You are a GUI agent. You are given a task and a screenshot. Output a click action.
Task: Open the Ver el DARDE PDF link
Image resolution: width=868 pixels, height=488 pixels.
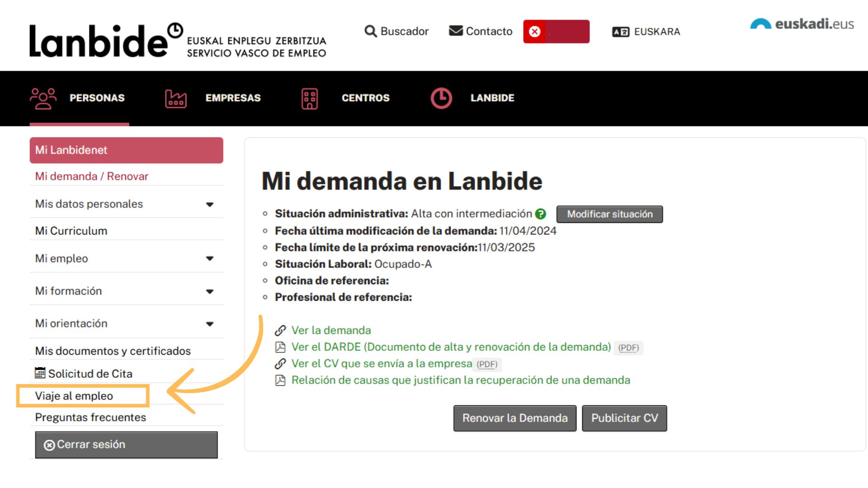point(451,347)
